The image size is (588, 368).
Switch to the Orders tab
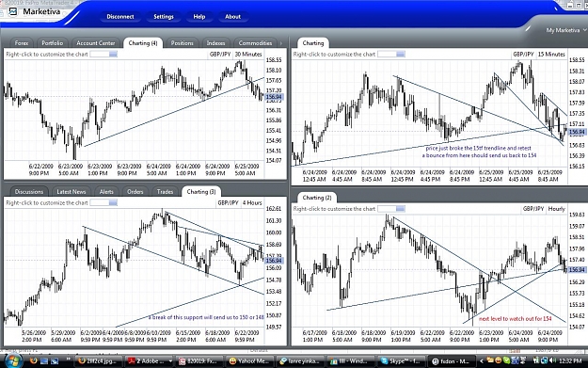(135, 192)
